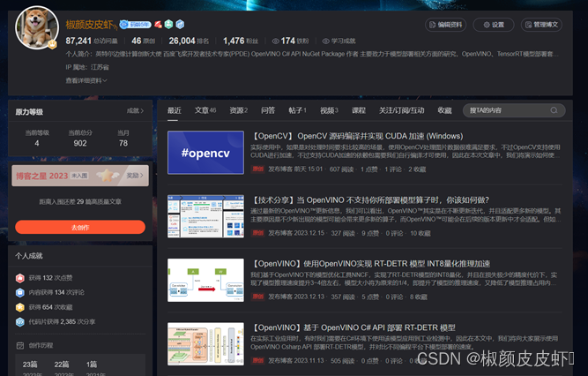Select the 视频 3 tab

pyautogui.click(x=329, y=110)
